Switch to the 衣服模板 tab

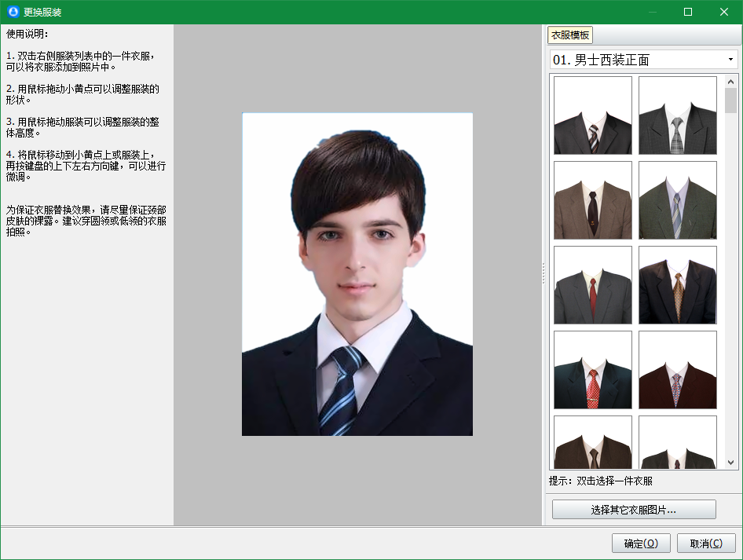(572, 35)
